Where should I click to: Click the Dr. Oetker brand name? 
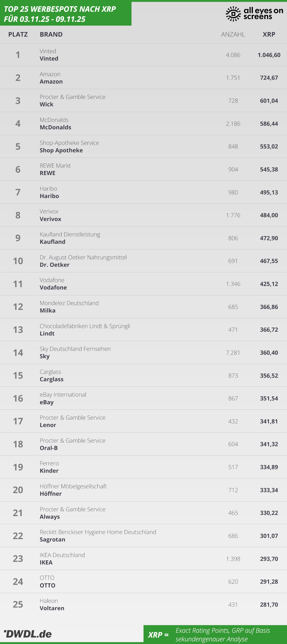click(55, 265)
